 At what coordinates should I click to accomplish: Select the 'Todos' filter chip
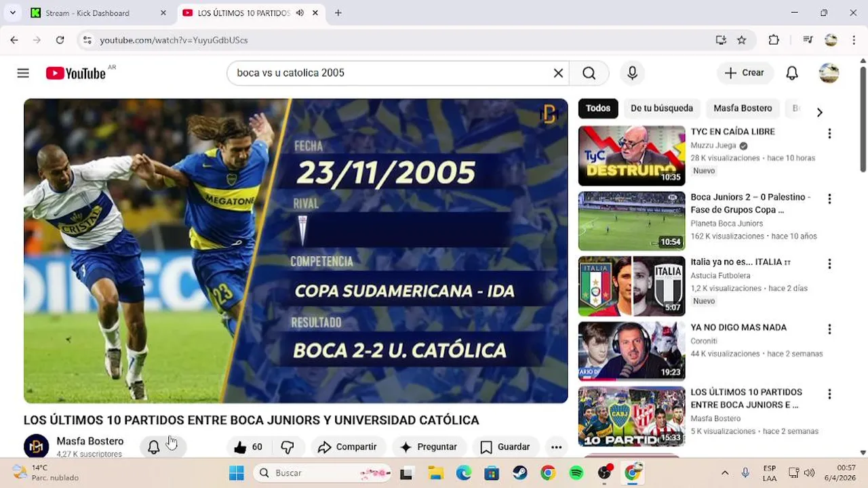pyautogui.click(x=598, y=108)
